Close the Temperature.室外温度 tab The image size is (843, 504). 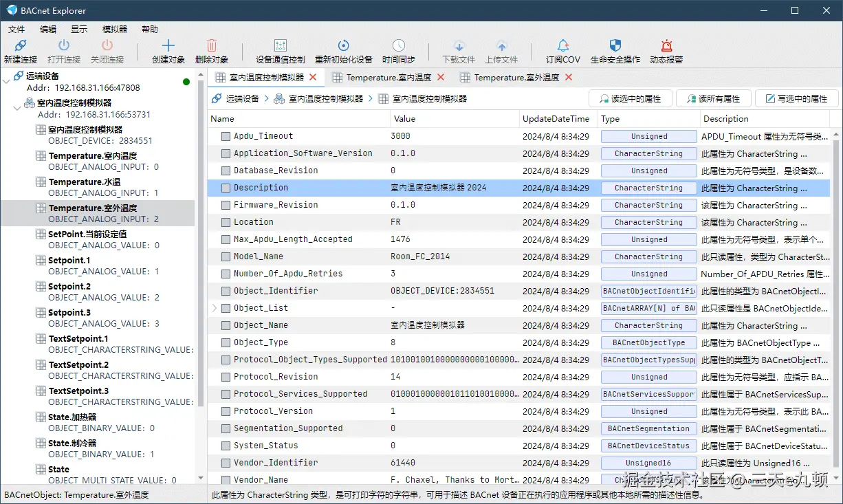[x=569, y=77]
